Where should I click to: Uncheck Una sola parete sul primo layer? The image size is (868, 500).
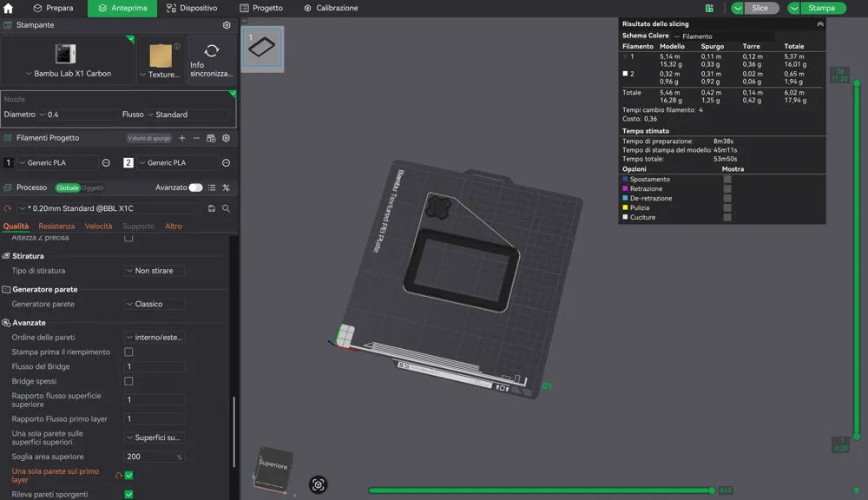[x=128, y=475]
